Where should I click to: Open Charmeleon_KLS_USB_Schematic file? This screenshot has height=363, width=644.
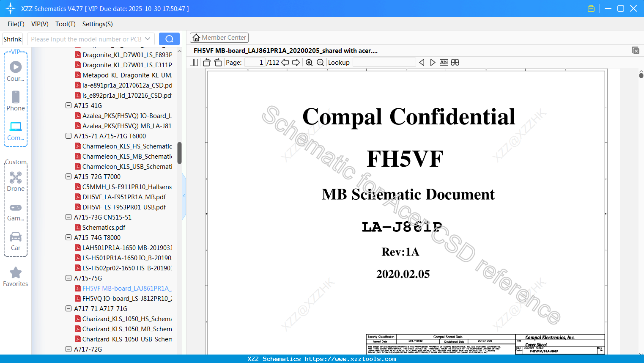point(123,166)
